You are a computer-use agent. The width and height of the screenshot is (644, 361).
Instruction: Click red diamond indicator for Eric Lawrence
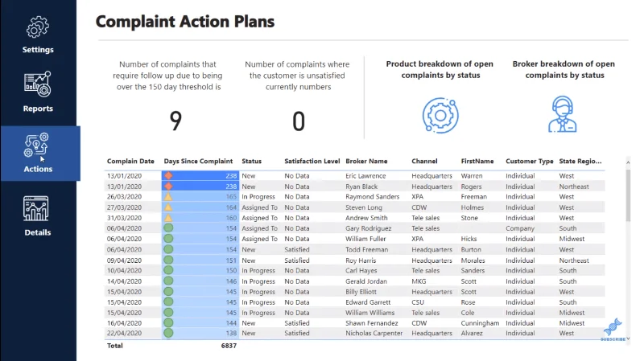(168, 175)
